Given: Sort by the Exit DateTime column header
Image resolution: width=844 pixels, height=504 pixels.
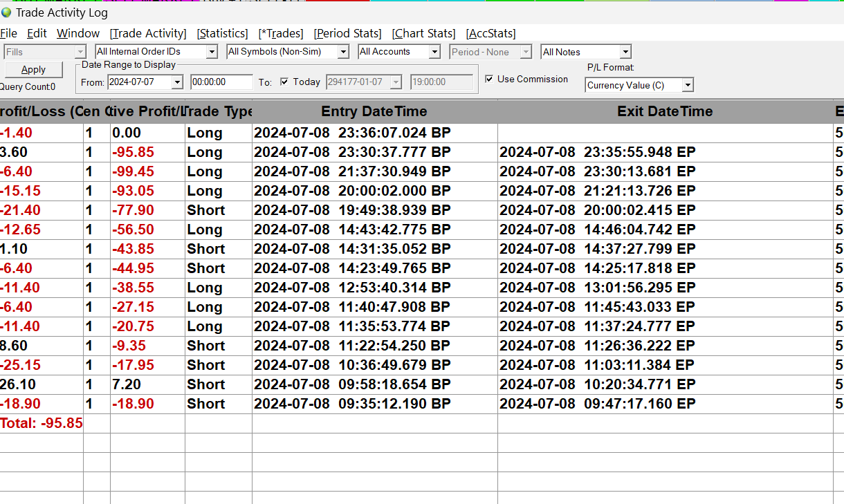Looking at the screenshot, I should (x=665, y=111).
